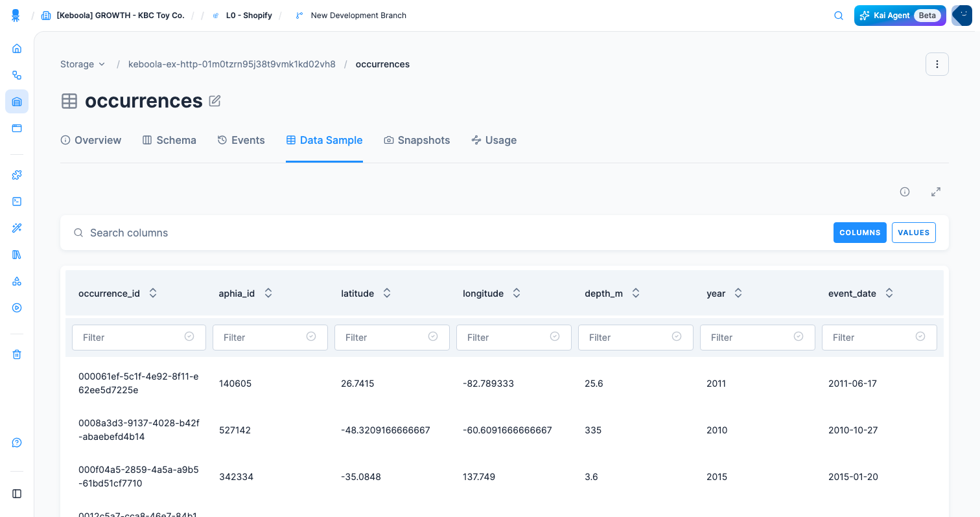Open [Keboola] GROWTH - KBC Toy Co. link
This screenshot has height=517, width=980.
click(121, 16)
